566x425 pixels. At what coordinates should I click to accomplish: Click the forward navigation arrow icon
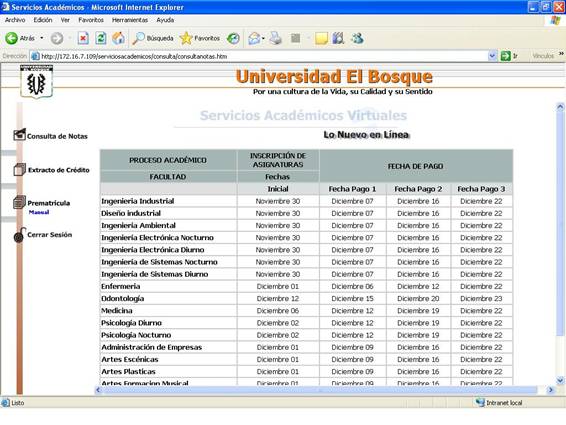[57, 38]
